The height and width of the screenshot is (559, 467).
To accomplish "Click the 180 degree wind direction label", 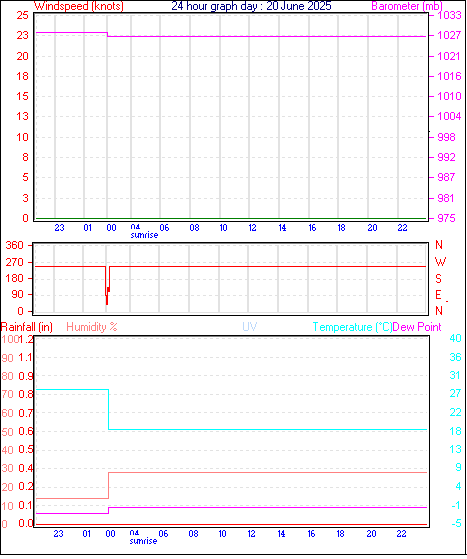I will [15, 278].
